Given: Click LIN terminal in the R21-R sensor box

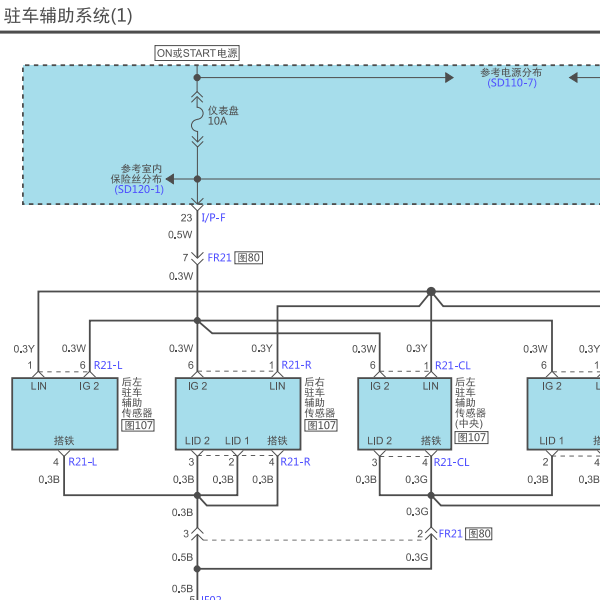Looking at the screenshot, I should point(277,386).
